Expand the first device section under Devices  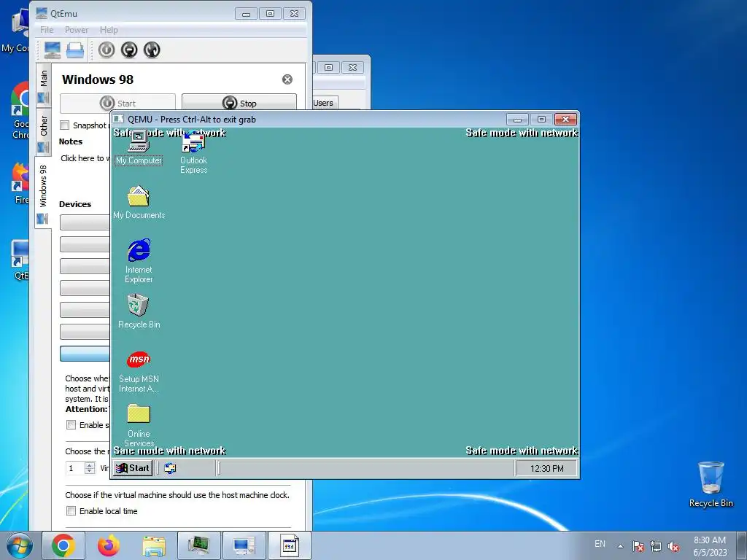coord(85,222)
